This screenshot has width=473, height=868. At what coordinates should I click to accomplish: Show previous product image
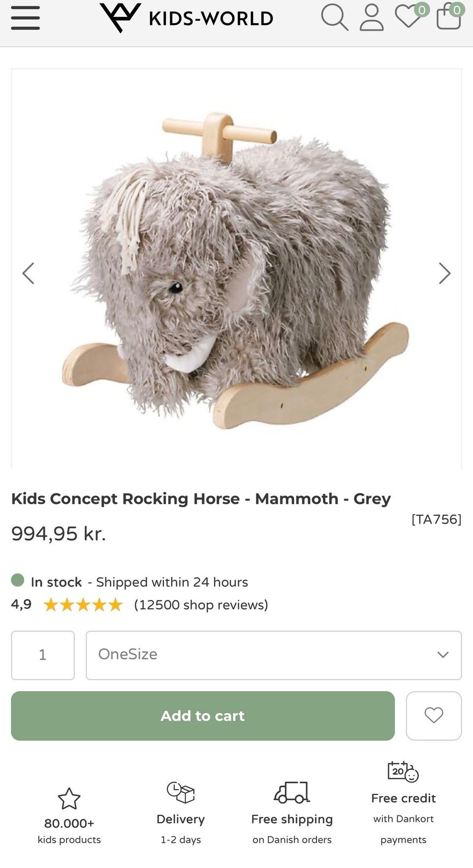click(x=29, y=273)
